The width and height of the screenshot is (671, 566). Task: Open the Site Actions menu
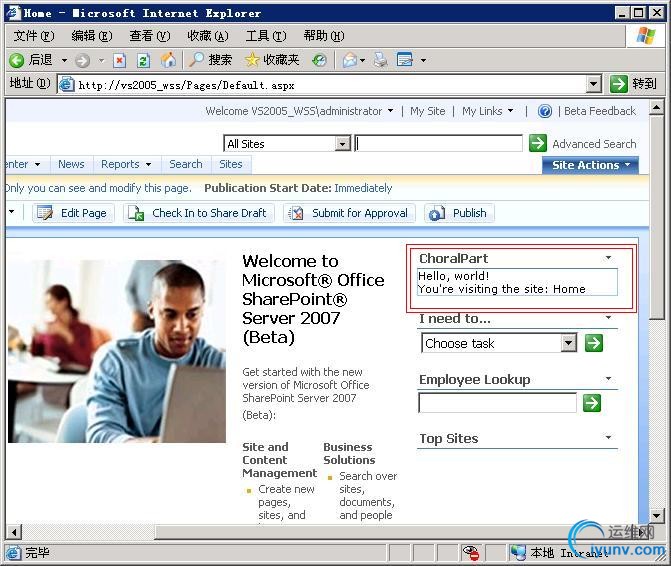pyautogui.click(x=591, y=165)
